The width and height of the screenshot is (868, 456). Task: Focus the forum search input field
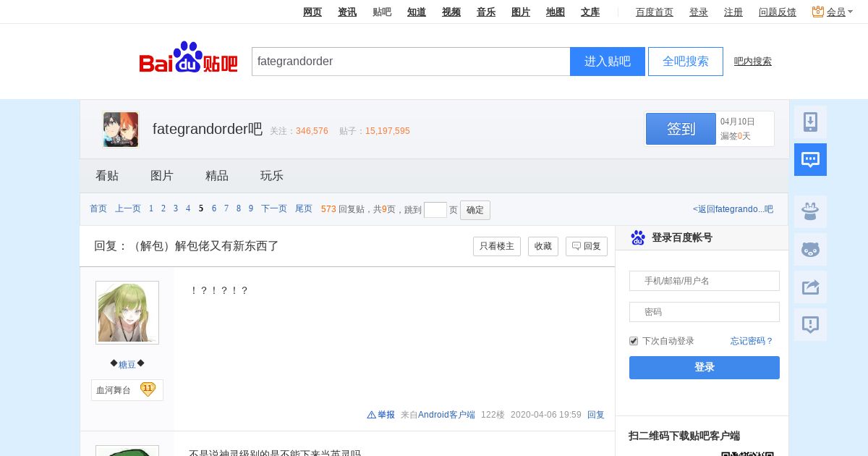411,62
